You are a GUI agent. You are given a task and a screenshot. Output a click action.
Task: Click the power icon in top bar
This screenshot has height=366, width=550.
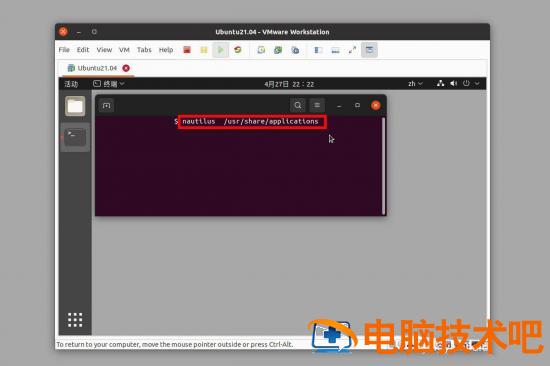466,84
